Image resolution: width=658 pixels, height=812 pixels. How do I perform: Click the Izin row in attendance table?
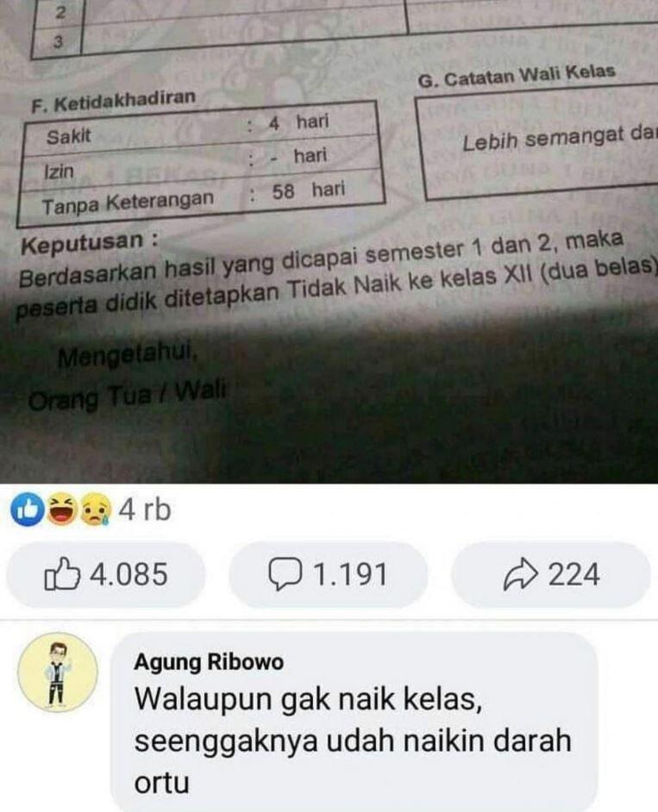(200, 164)
